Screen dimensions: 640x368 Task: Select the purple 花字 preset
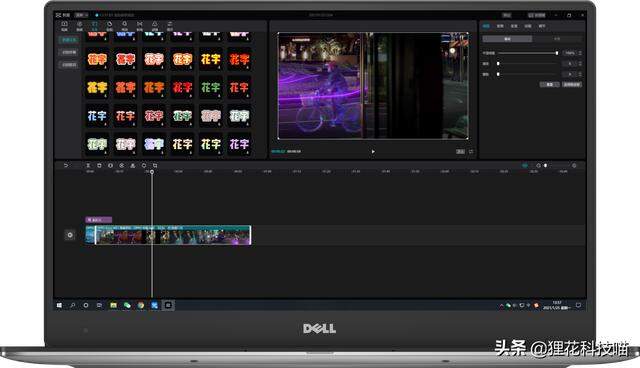pos(239,144)
